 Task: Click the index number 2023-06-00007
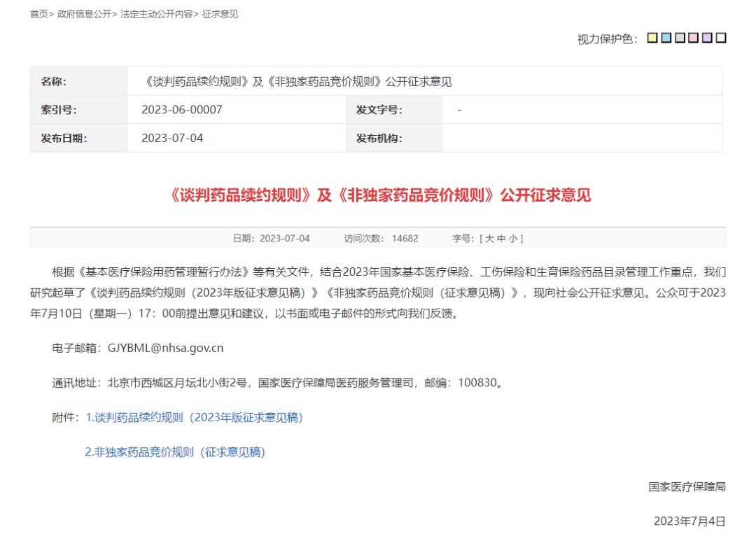[182, 110]
